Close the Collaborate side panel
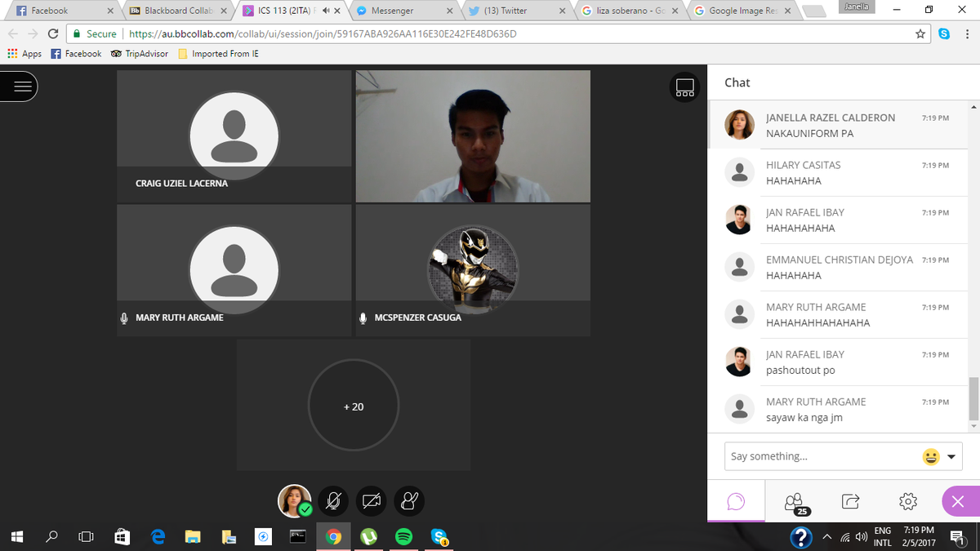Screen dimensions: 980x551 (x=959, y=501)
